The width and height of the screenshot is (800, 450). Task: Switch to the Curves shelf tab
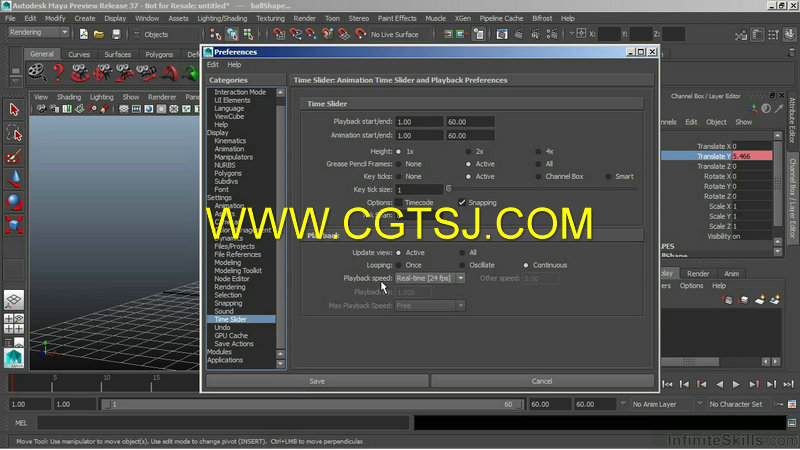tap(79, 54)
